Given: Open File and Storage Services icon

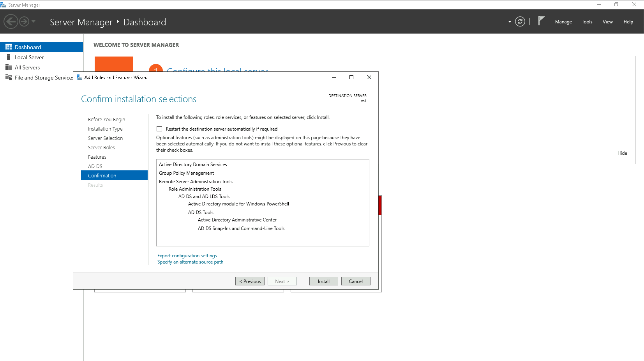Looking at the screenshot, I should pyautogui.click(x=9, y=78).
